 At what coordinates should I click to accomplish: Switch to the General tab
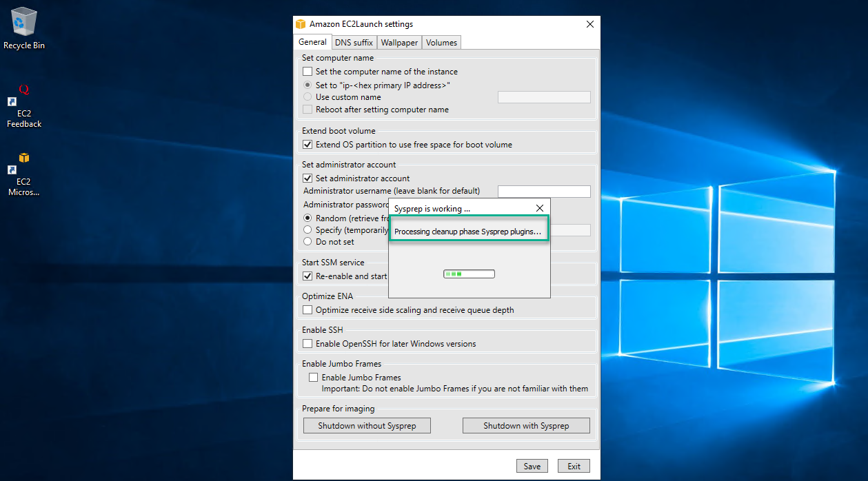[312, 42]
